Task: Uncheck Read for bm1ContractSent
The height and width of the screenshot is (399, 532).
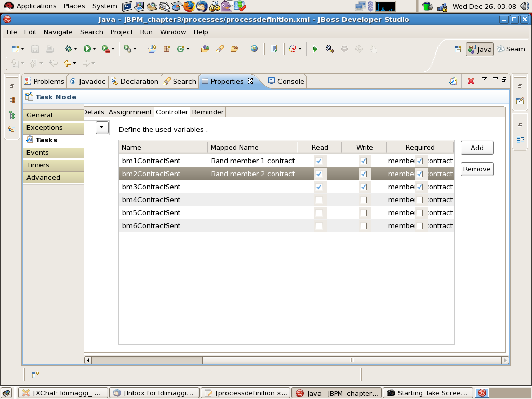Action: (319, 161)
